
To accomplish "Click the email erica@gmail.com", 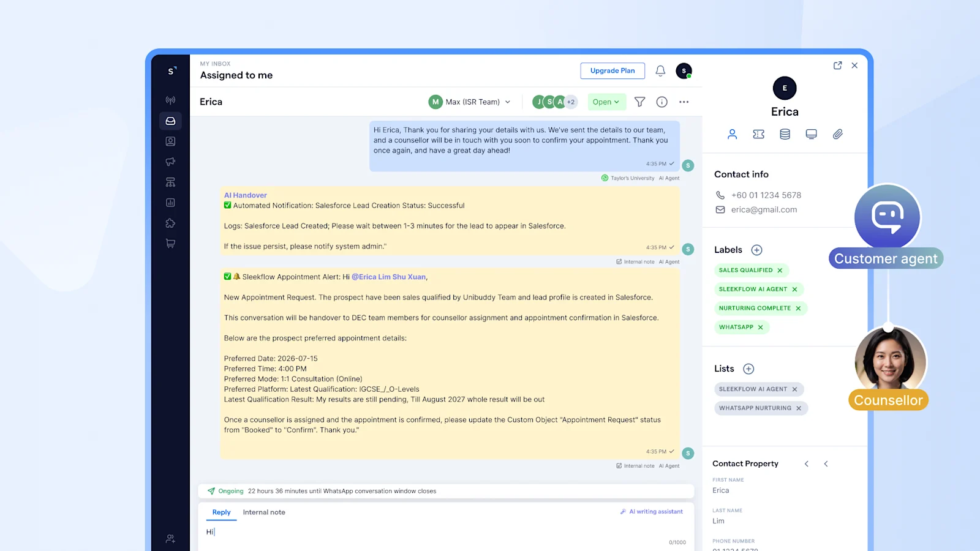I will (764, 209).
